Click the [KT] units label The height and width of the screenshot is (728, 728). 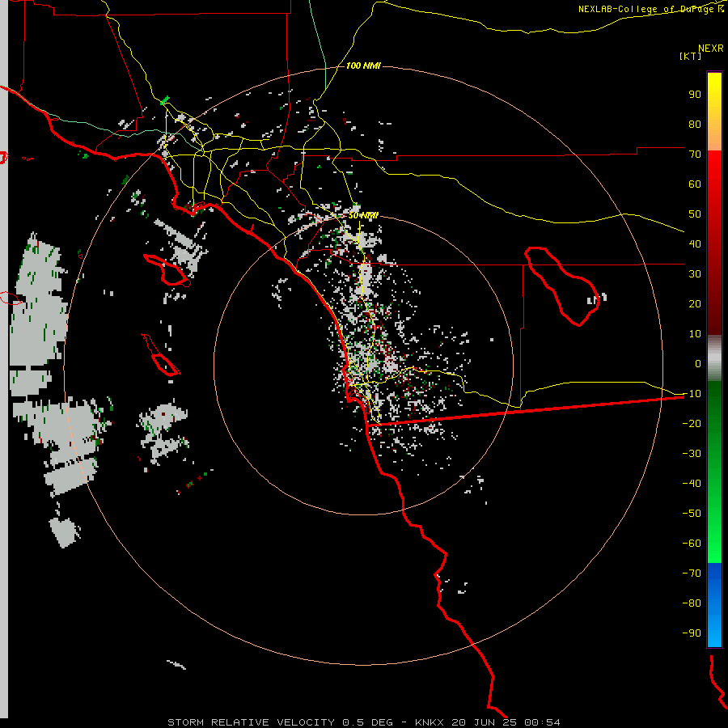(690, 56)
